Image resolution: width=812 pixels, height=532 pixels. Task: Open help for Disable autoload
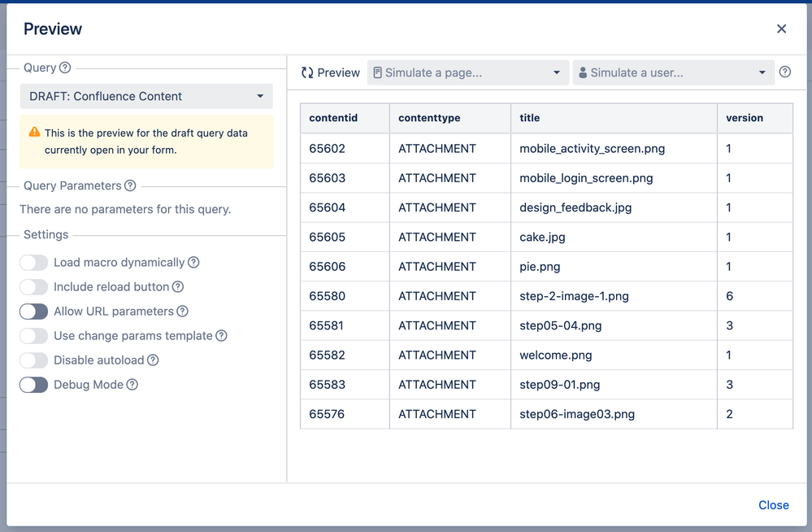[x=153, y=360]
